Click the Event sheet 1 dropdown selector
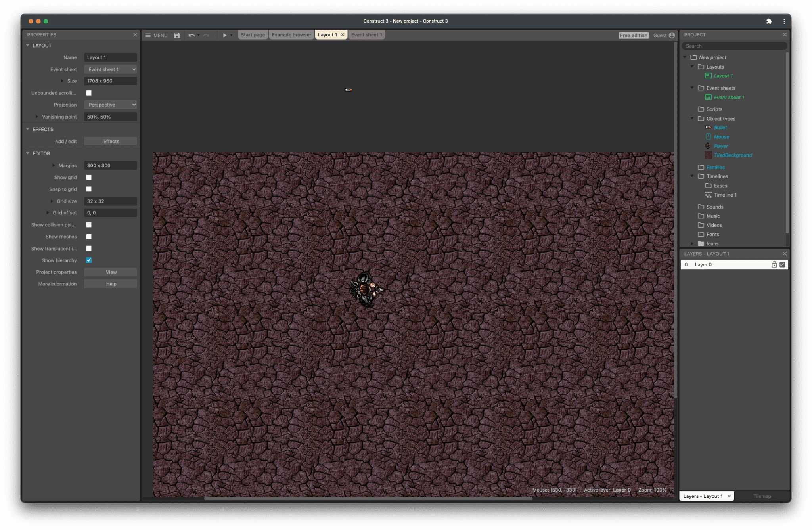Image resolution: width=812 pixels, height=530 pixels. click(x=110, y=69)
